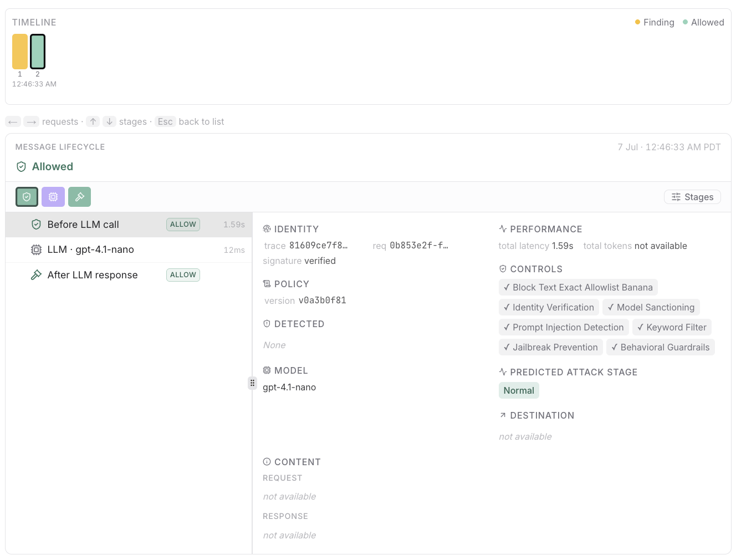The width and height of the screenshot is (736, 560).
Task: Click the Normal predicted attack stage badge
Action: click(x=519, y=390)
